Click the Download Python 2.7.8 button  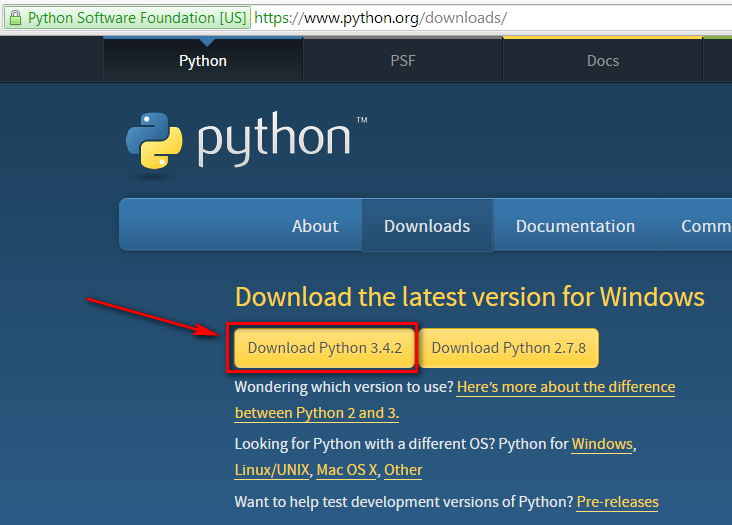click(508, 348)
